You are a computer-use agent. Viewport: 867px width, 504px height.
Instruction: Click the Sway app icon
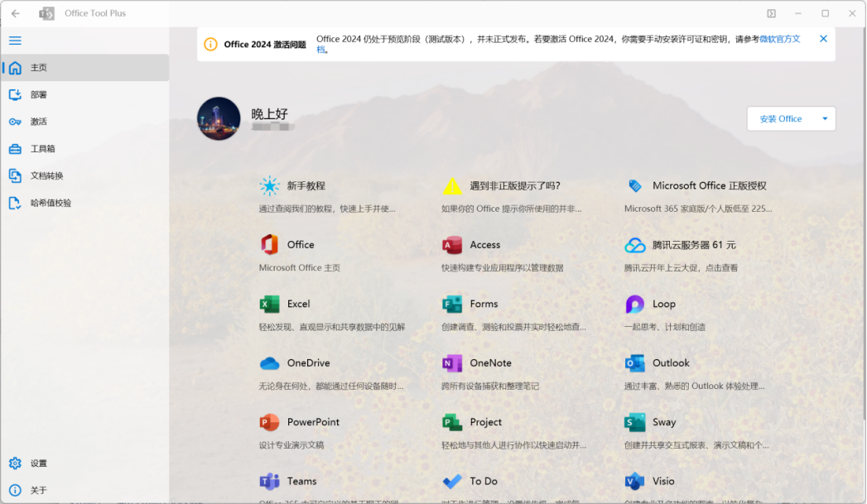point(635,422)
